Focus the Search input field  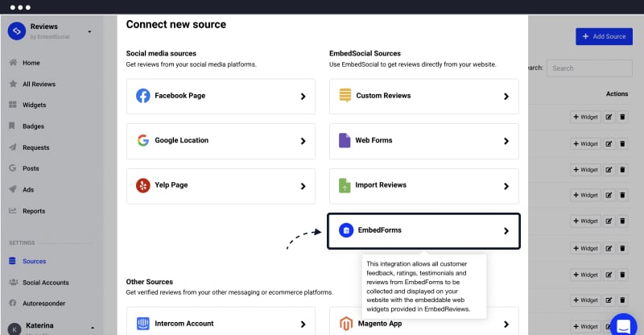tap(589, 68)
